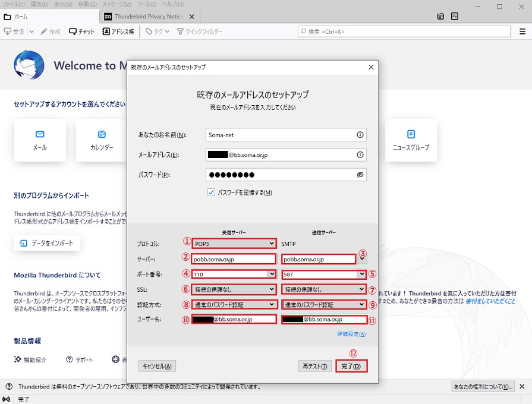The height and width of the screenshot is (404, 532).
Task: Click the パスワード input field
Action: [286, 174]
